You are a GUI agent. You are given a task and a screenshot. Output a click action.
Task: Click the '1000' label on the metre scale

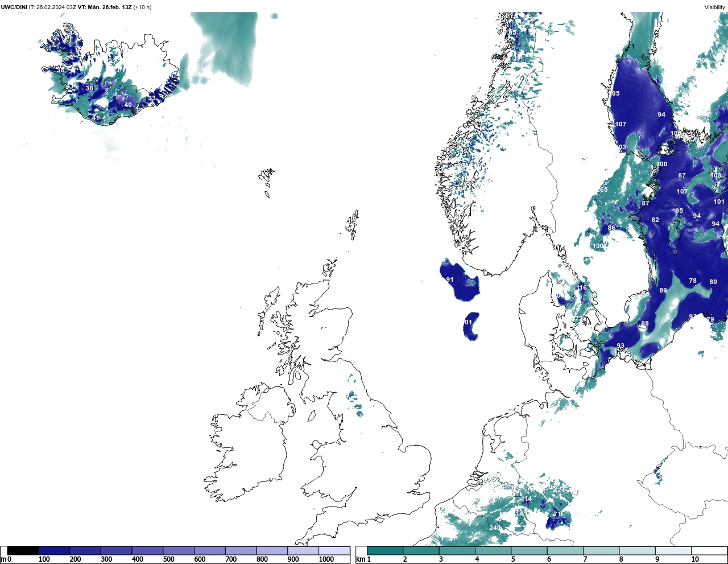(x=326, y=559)
